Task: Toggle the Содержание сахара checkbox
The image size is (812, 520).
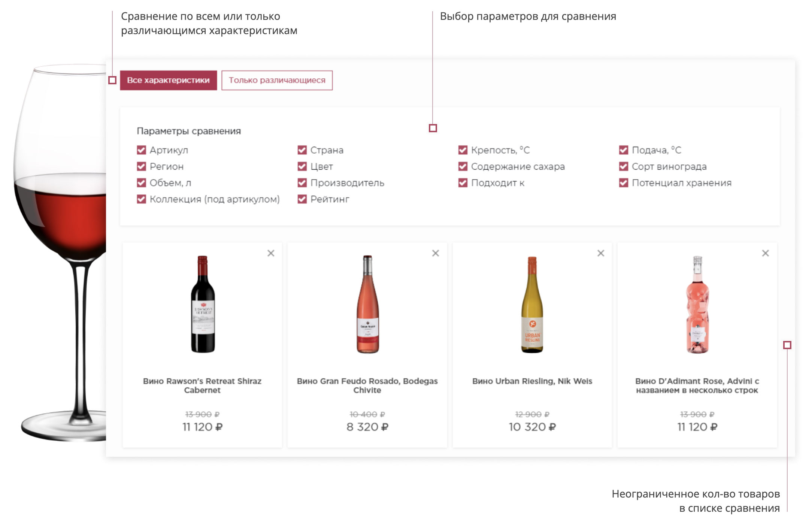Action: tap(463, 166)
